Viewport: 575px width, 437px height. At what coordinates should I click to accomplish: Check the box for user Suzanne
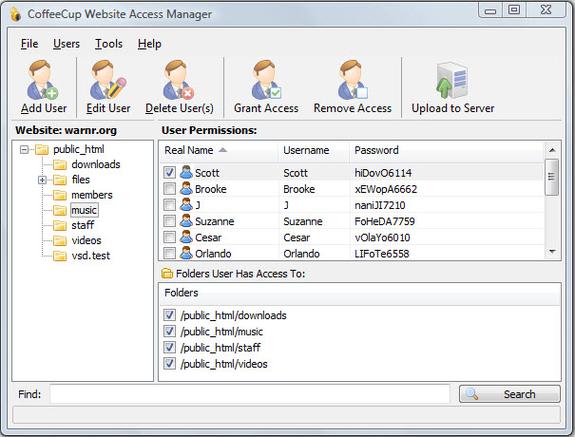coord(169,221)
